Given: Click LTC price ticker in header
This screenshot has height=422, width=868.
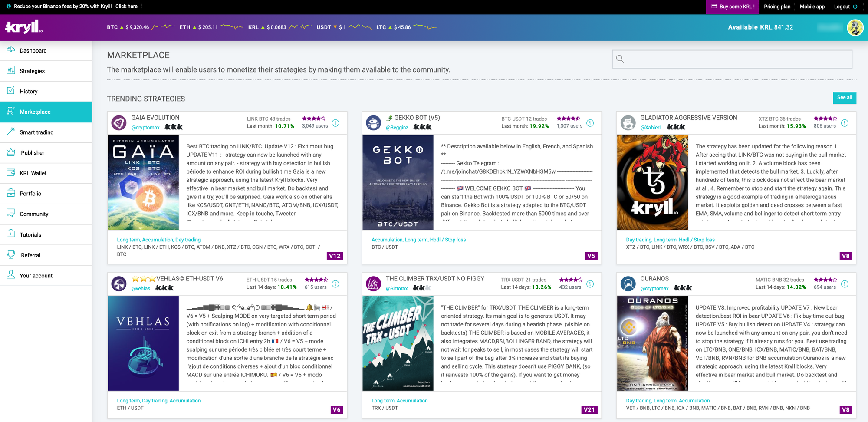Looking at the screenshot, I should [406, 27].
